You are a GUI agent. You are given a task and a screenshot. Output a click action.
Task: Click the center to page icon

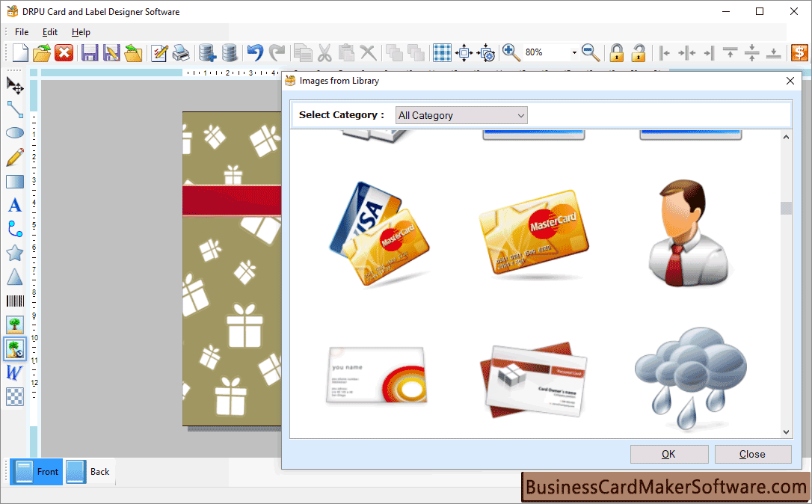pyautogui.click(x=464, y=53)
